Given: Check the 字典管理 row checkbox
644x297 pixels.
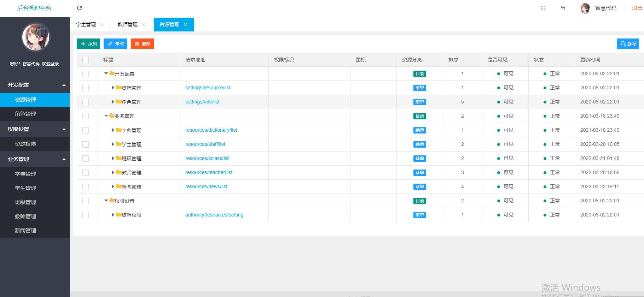Looking at the screenshot, I should 86,130.
